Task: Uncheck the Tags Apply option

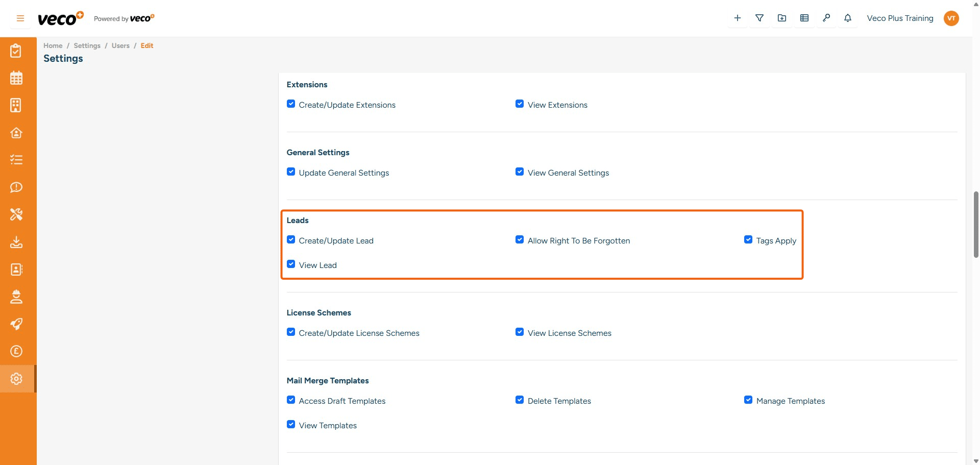Action: (x=748, y=239)
